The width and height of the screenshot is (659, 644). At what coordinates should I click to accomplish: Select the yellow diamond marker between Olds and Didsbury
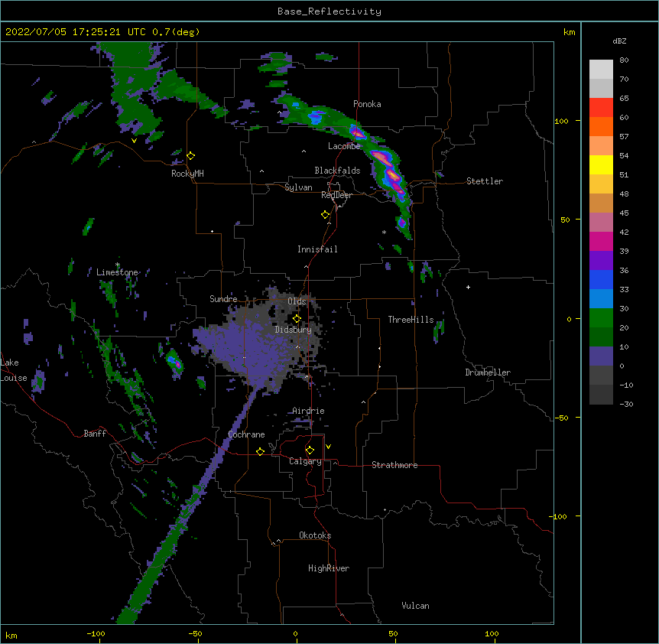pyautogui.click(x=297, y=318)
